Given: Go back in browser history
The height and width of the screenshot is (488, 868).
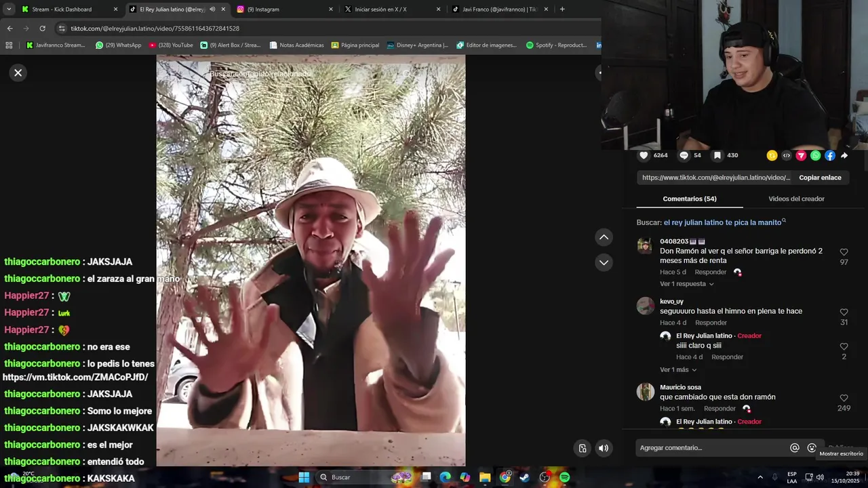Looking at the screenshot, I should click(9, 28).
